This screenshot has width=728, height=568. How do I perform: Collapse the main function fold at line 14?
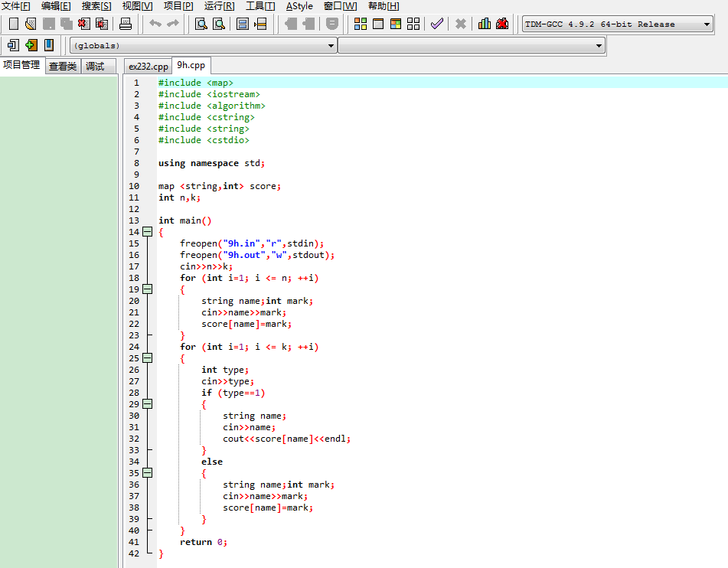[147, 232]
